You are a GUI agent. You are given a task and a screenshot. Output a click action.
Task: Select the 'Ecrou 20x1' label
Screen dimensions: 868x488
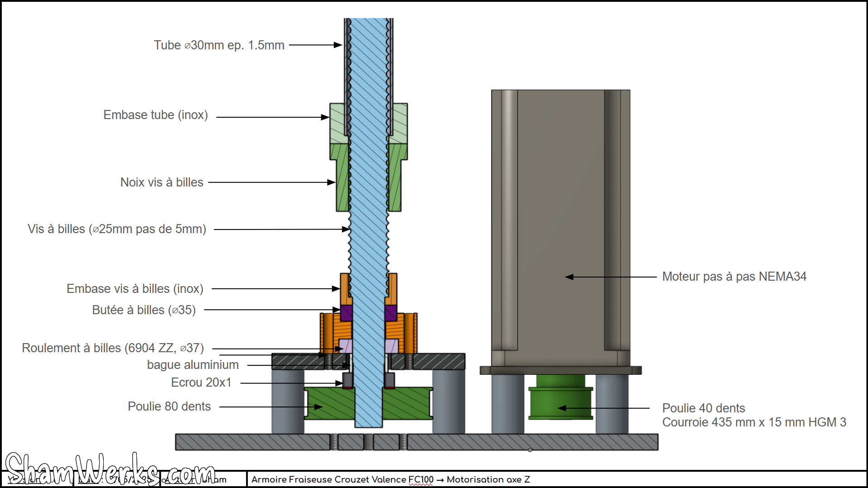[x=201, y=383]
